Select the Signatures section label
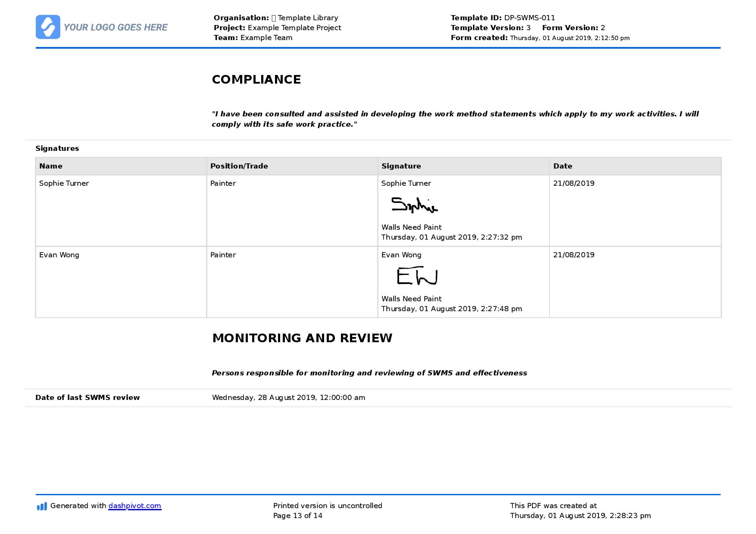756x534 pixels. 57,148
